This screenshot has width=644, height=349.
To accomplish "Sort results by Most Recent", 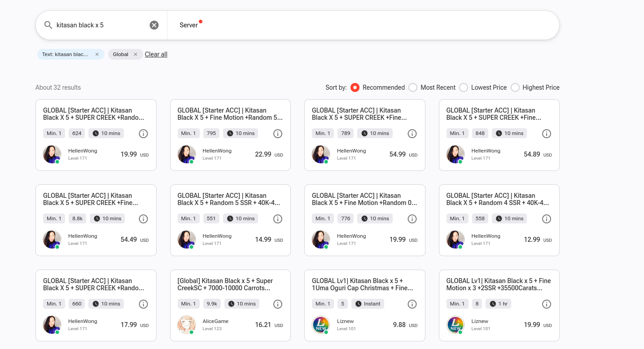I will click(413, 87).
